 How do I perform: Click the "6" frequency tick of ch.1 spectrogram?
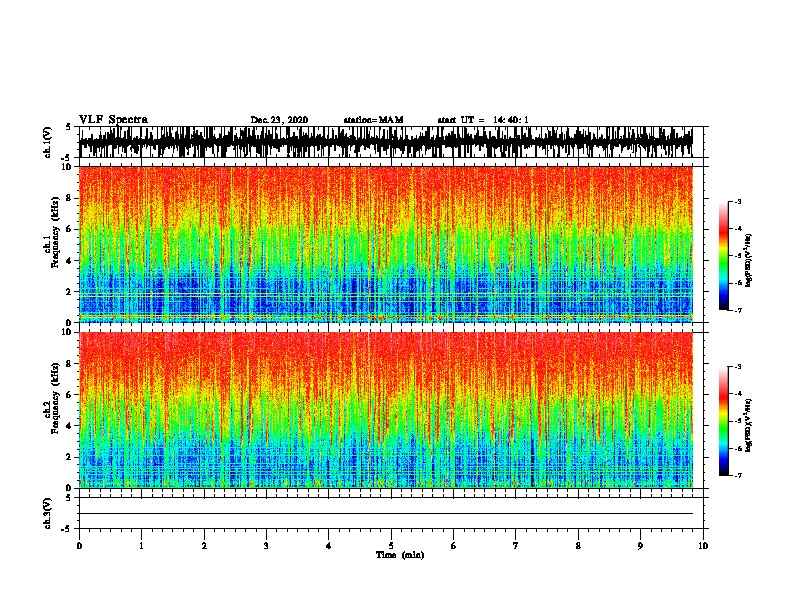70,229
